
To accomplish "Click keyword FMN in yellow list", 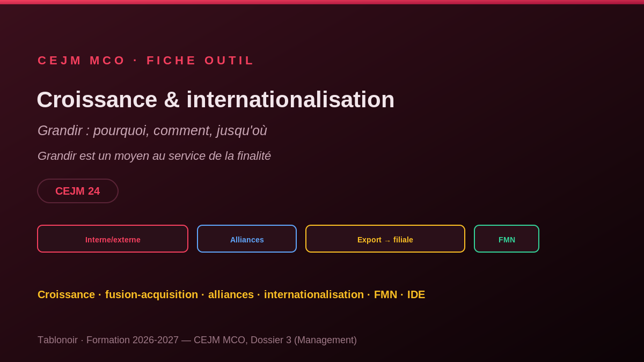I will pos(385,294).
